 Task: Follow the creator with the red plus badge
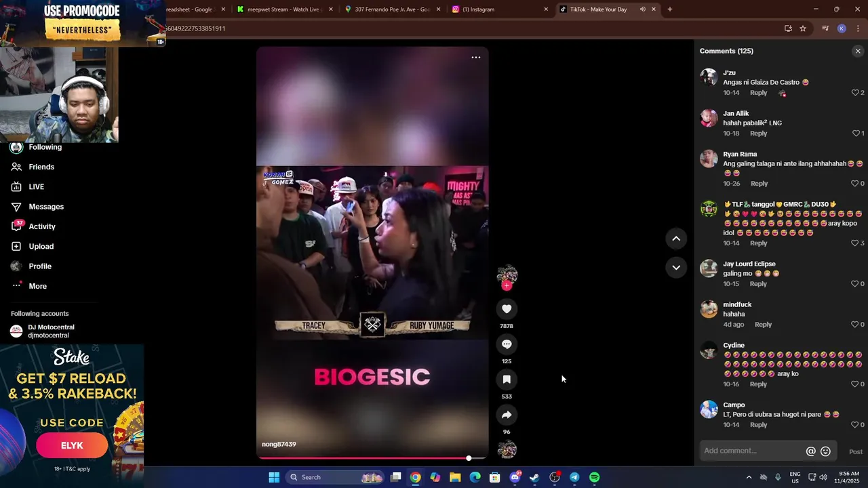pos(507,285)
